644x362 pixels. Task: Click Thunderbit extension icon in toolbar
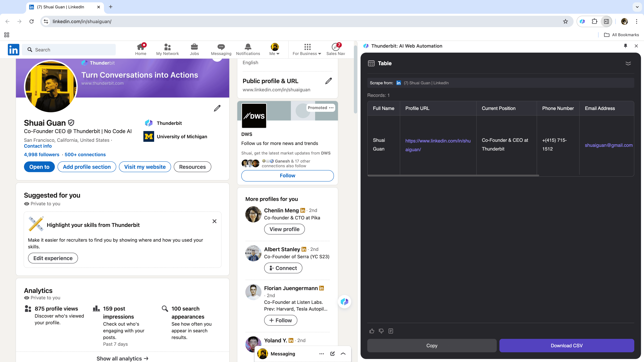(x=582, y=21)
